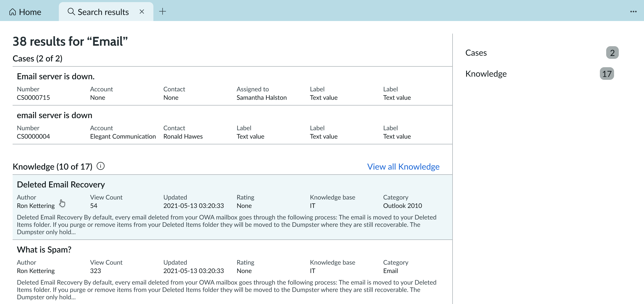Filter results by Knowledge in sidebar
Image resolution: width=644 pixels, height=304 pixels.
(486, 74)
